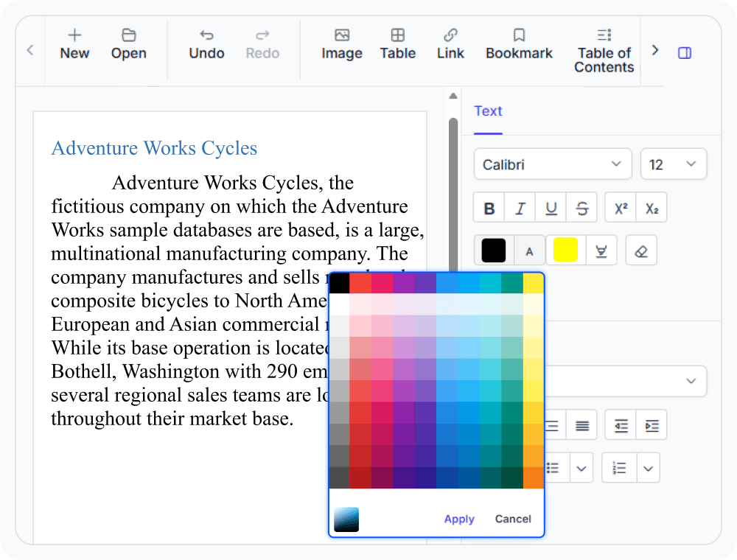
Task: Pick purple in palette top row
Action: pyautogui.click(x=404, y=283)
